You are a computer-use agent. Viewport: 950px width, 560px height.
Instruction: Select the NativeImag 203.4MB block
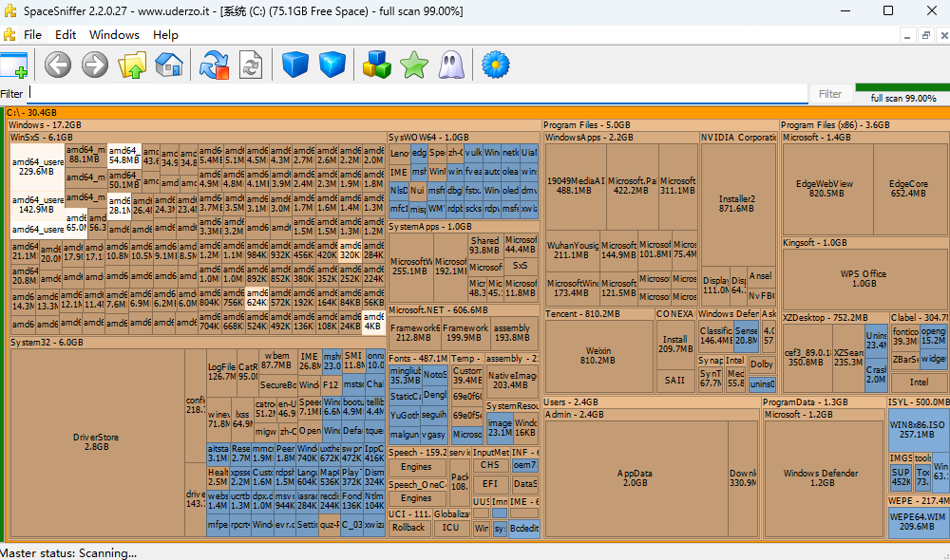pyautogui.click(x=511, y=381)
